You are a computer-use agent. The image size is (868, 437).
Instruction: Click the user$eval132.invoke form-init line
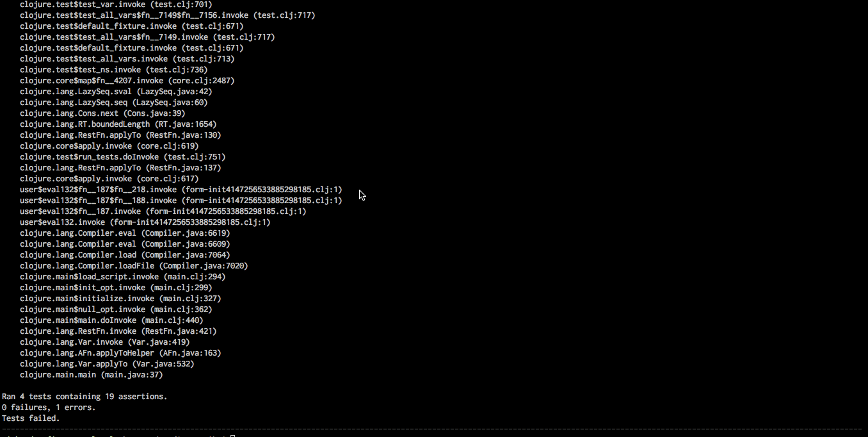[145, 222]
